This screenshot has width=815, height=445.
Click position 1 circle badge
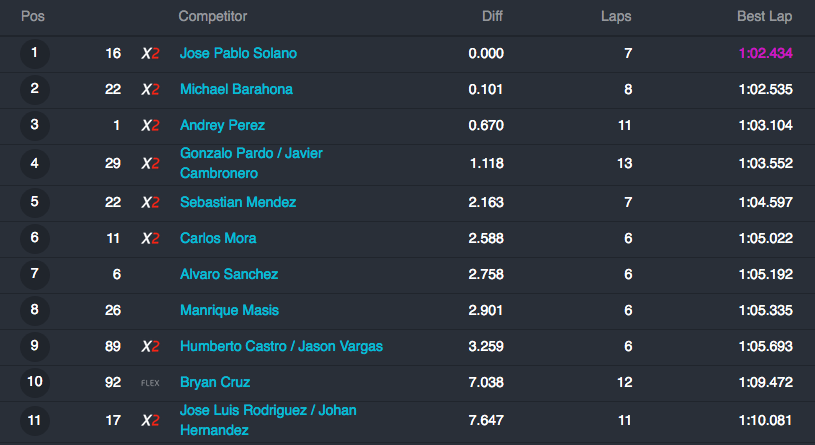(34, 54)
